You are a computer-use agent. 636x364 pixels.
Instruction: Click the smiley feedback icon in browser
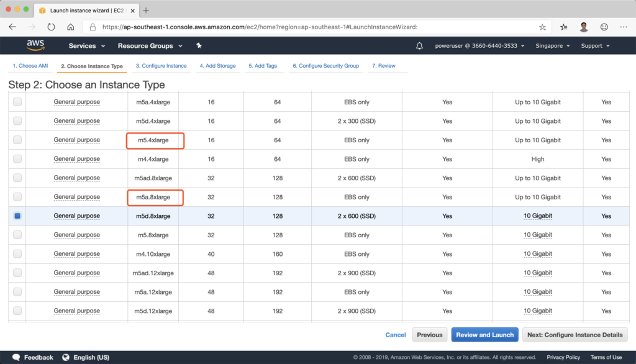pos(604,27)
